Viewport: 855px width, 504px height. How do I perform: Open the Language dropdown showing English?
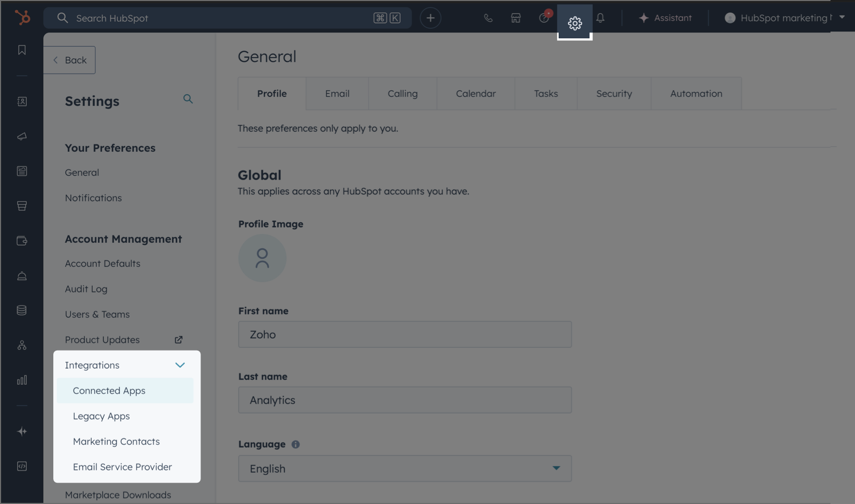pyautogui.click(x=405, y=469)
